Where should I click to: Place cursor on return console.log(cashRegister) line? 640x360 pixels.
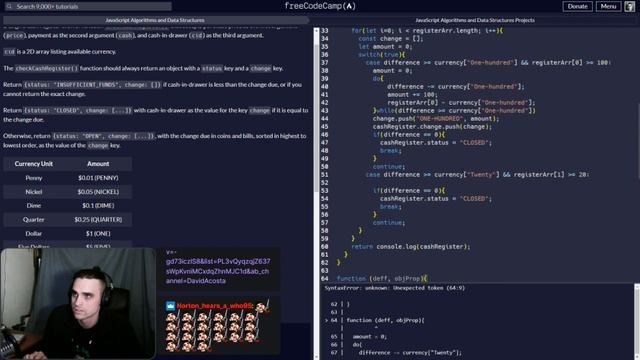pos(411,247)
